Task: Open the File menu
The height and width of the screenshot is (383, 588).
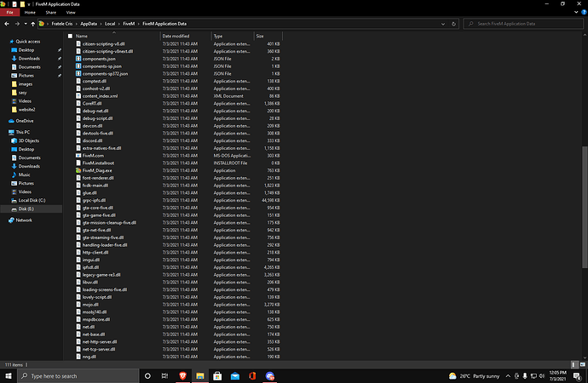Action: point(10,13)
